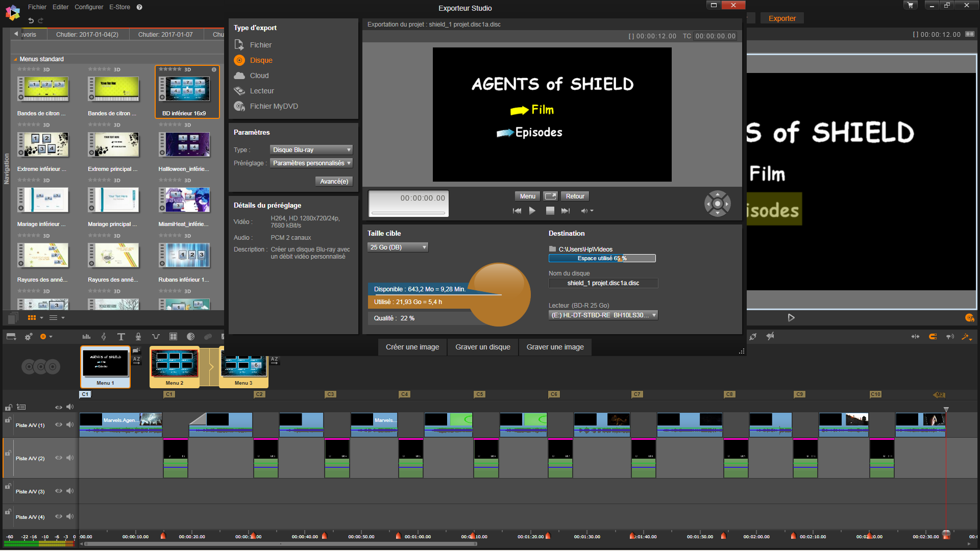
Task: Jump to previous chapter in export preview
Action: point(517,211)
